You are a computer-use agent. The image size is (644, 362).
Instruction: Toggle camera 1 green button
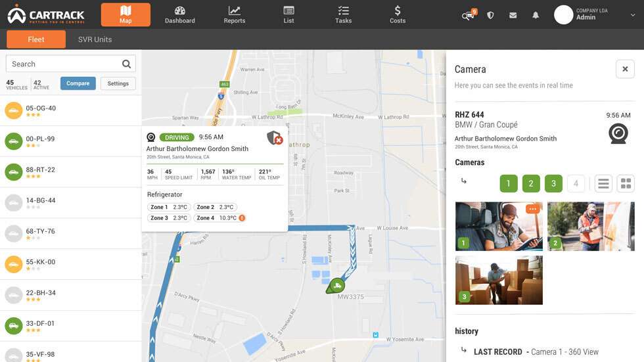click(509, 183)
